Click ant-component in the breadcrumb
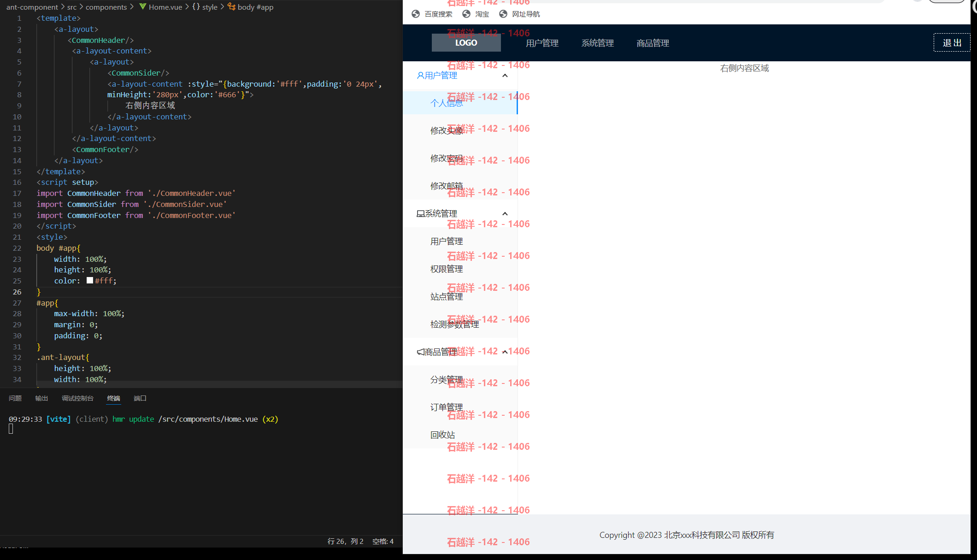The height and width of the screenshot is (560, 977). pyautogui.click(x=32, y=7)
